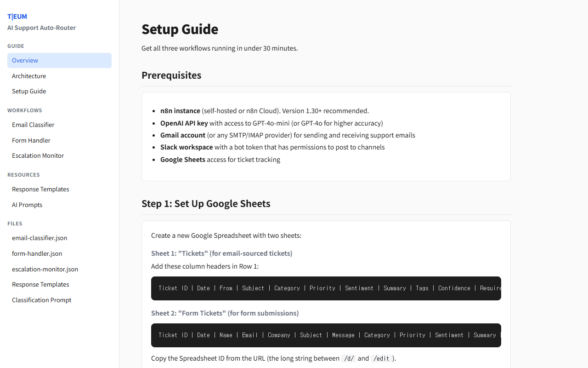Click the Tickets sheet column headers code block
This screenshot has width=588, height=368.
click(x=326, y=288)
